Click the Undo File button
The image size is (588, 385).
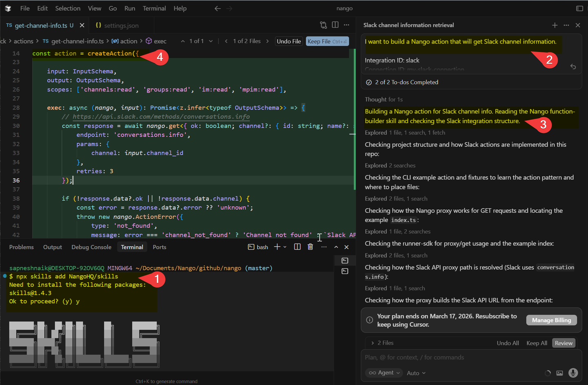pos(289,41)
